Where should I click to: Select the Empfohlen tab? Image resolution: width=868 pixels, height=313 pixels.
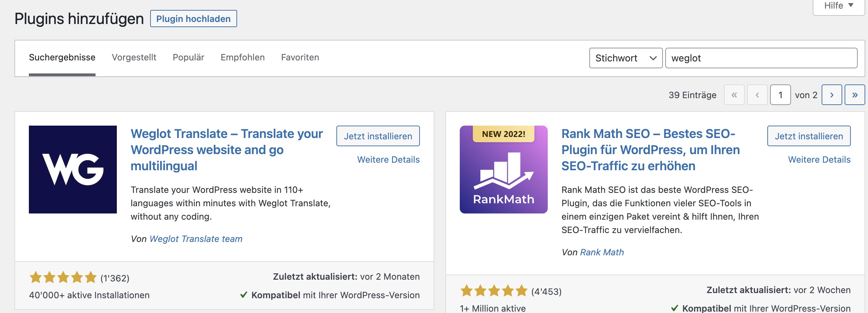click(243, 57)
